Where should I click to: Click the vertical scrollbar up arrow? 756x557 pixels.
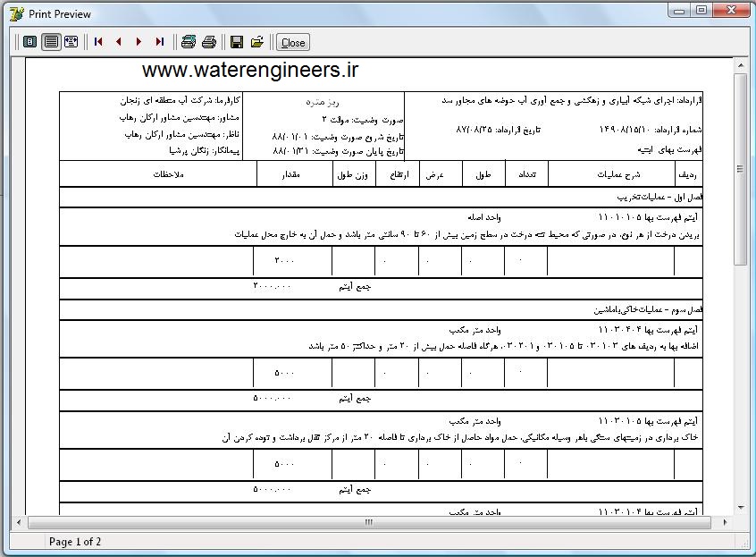point(740,65)
